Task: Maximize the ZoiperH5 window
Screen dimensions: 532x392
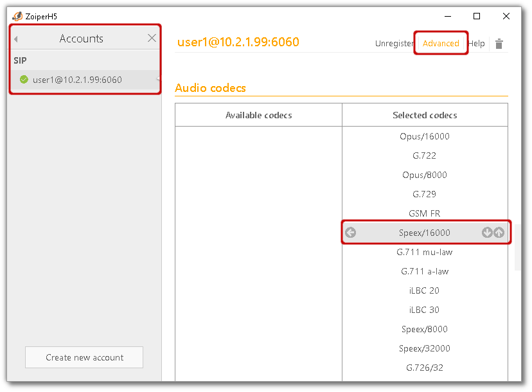Action: pos(477,16)
